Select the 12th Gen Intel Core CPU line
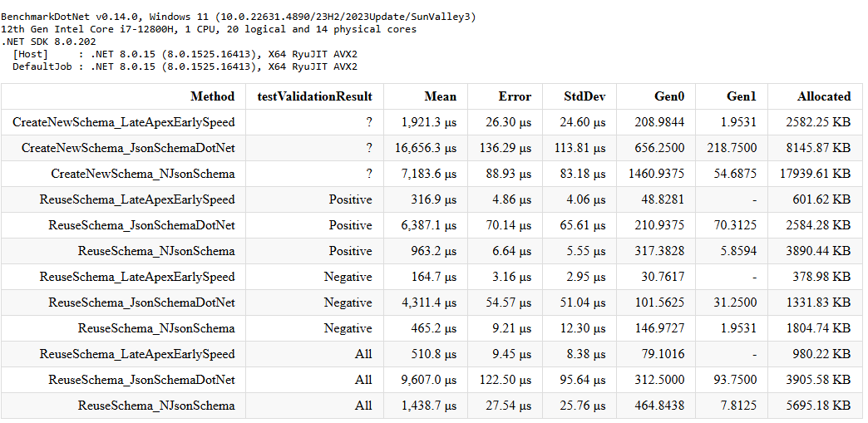 (x=209, y=29)
